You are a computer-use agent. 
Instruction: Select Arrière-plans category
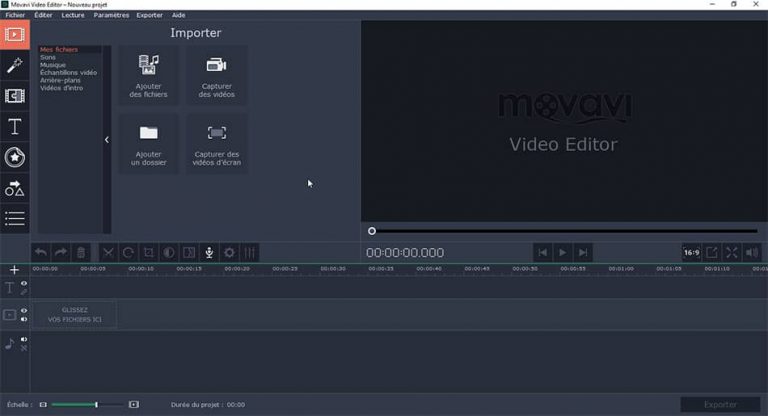[60, 80]
